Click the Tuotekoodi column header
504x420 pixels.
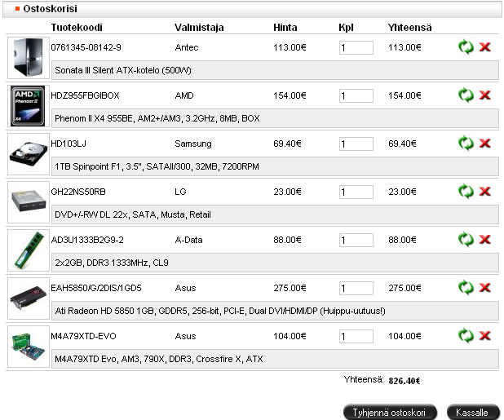pos(77,27)
